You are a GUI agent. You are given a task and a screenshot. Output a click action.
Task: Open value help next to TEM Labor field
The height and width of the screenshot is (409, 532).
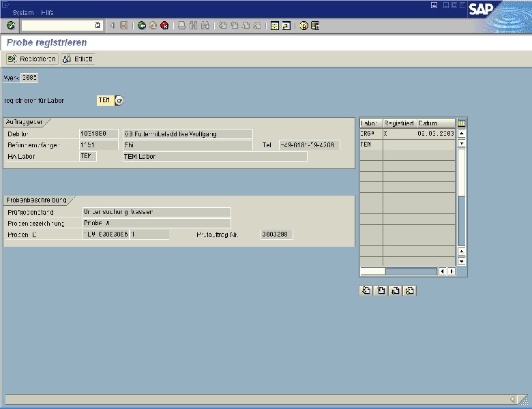point(119,100)
